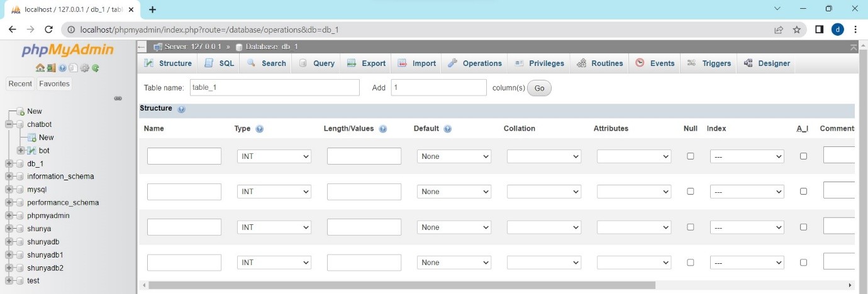Click into the Table name input field
868x294 pixels.
click(275, 88)
